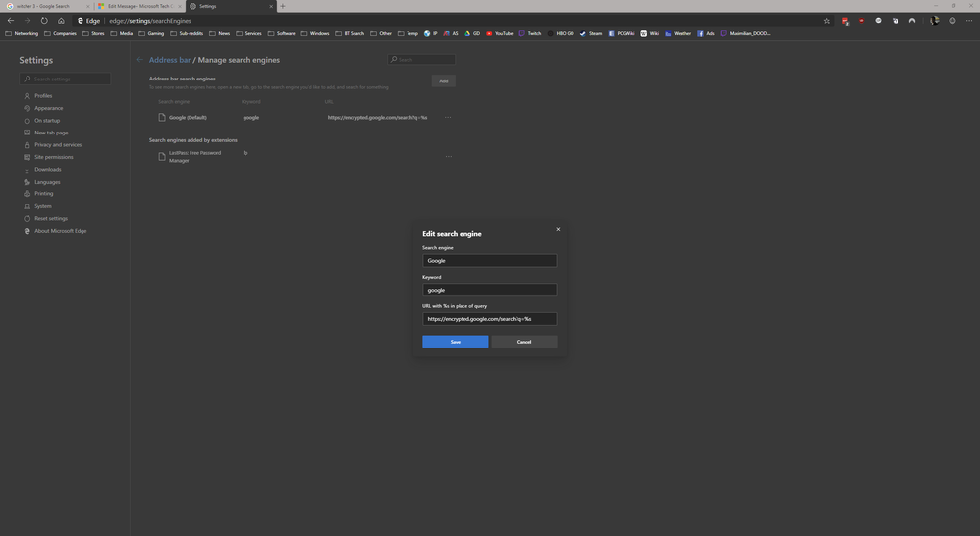Click the Refresh page icon
980x536 pixels.
click(44, 21)
